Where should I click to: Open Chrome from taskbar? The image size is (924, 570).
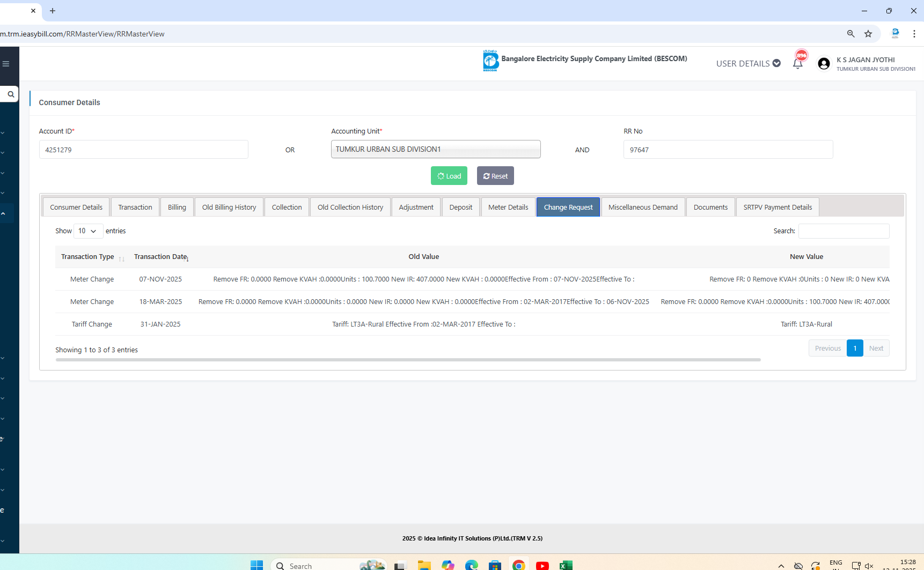pos(518,565)
